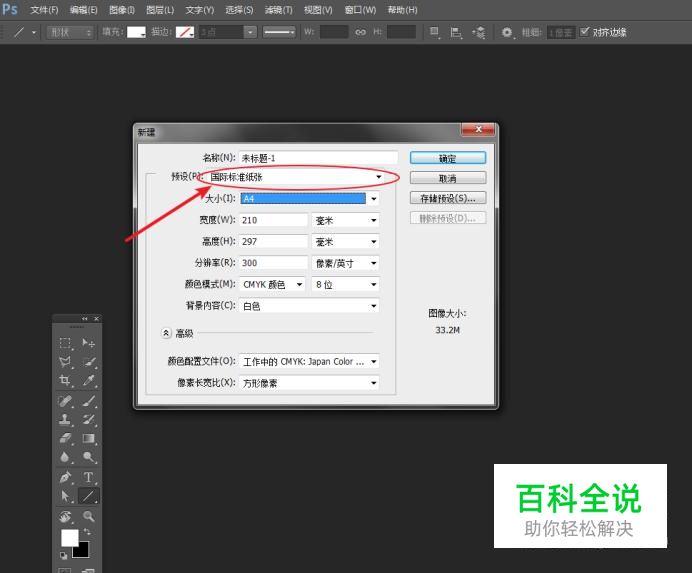This screenshot has height=573, width=692.
Task: Open the 滤镜(T) menu
Action: (279, 10)
